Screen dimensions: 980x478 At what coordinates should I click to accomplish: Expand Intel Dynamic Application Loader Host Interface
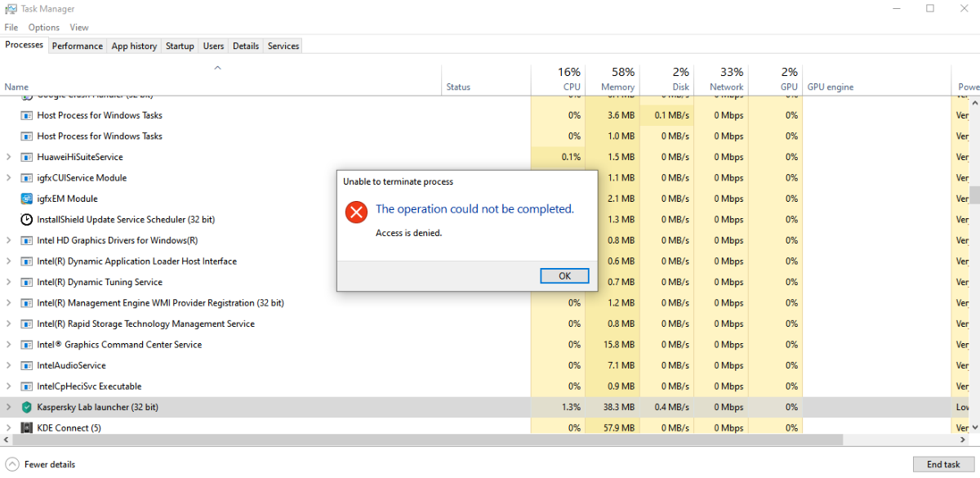pyautogui.click(x=8, y=261)
